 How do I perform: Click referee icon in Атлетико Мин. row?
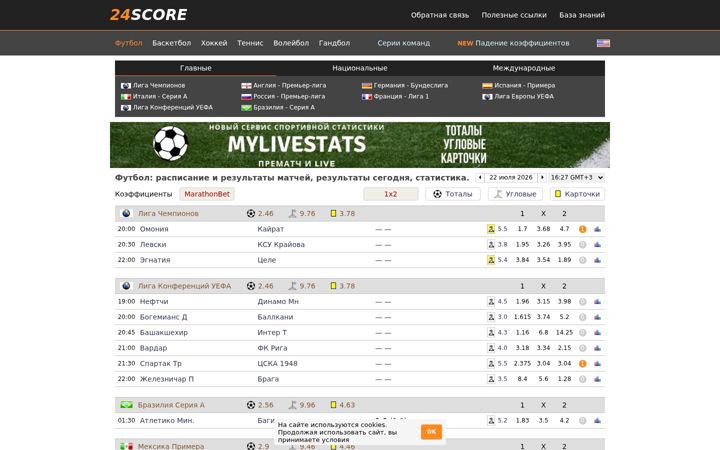491,421
